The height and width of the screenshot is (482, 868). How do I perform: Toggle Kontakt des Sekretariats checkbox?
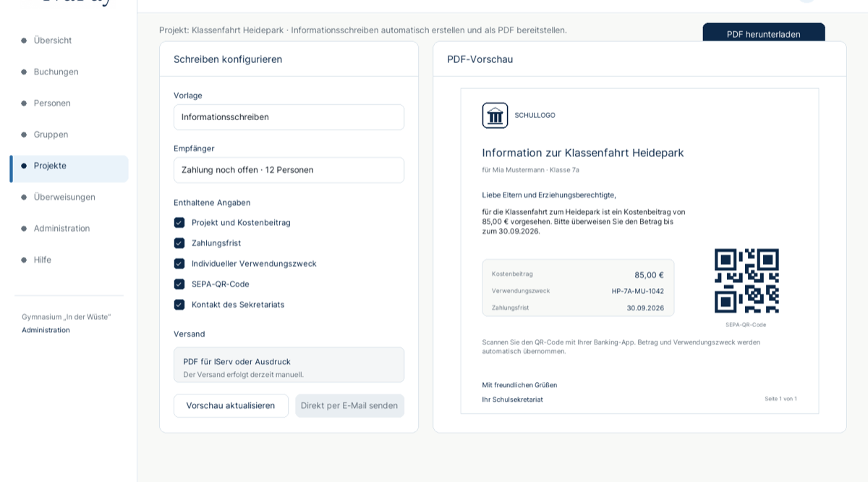click(179, 305)
